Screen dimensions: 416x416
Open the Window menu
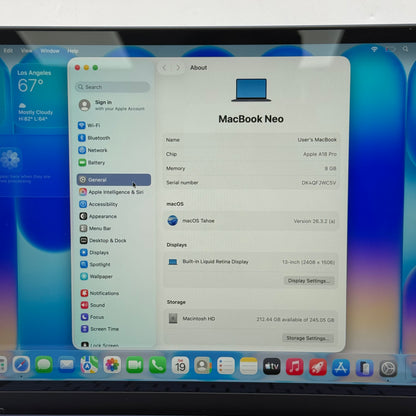point(50,51)
